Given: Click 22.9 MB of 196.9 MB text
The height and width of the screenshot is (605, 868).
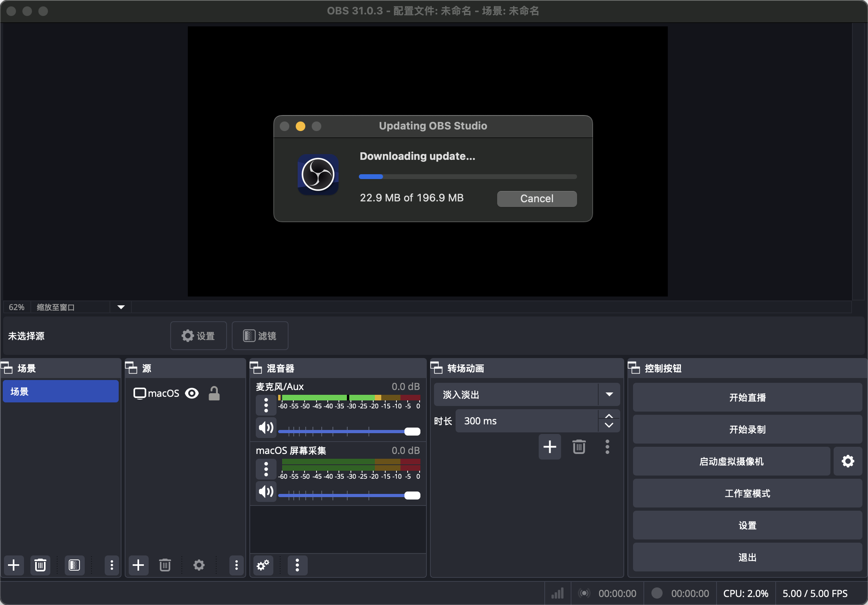Looking at the screenshot, I should coord(412,198).
